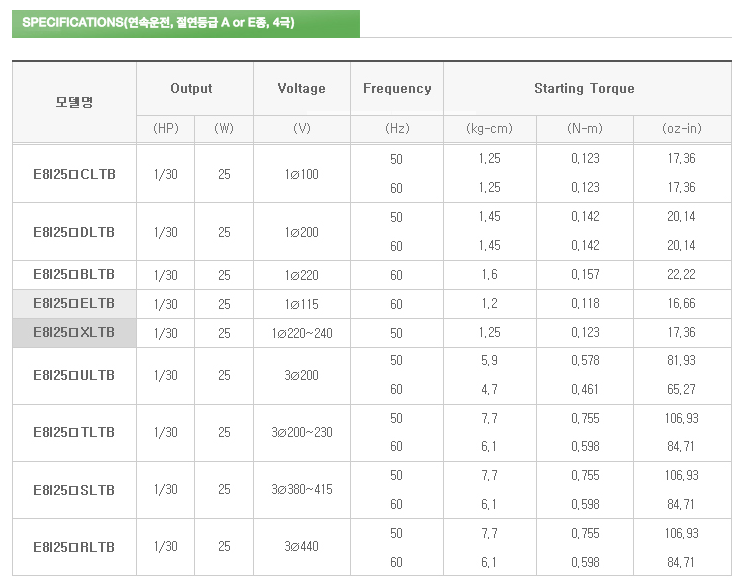Select the E8I25□RLTB model cell
This screenshot has height=585, width=747.
pos(74,547)
